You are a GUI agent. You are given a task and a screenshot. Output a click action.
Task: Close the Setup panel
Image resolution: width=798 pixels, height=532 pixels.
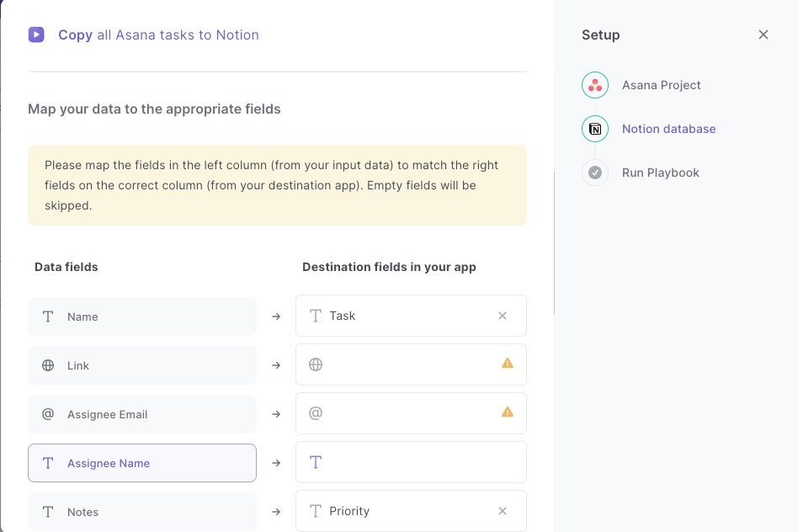click(763, 35)
